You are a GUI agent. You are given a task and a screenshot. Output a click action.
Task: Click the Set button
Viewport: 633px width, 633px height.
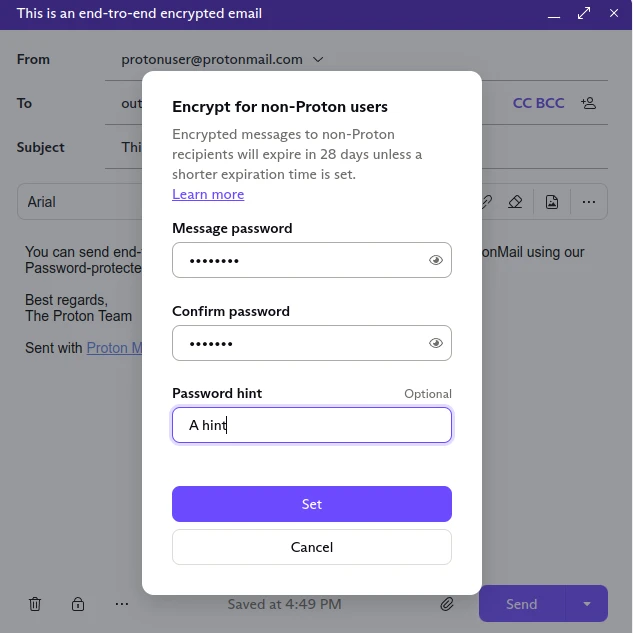click(x=312, y=504)
